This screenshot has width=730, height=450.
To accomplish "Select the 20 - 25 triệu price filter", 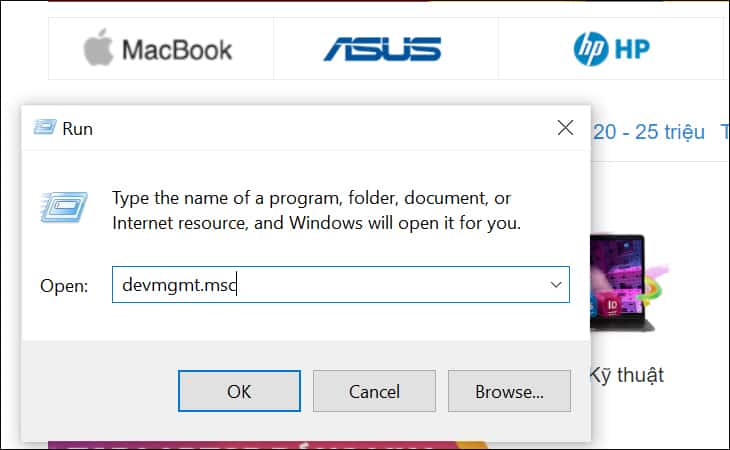I will pyautogui.click(x=649, y=132).
